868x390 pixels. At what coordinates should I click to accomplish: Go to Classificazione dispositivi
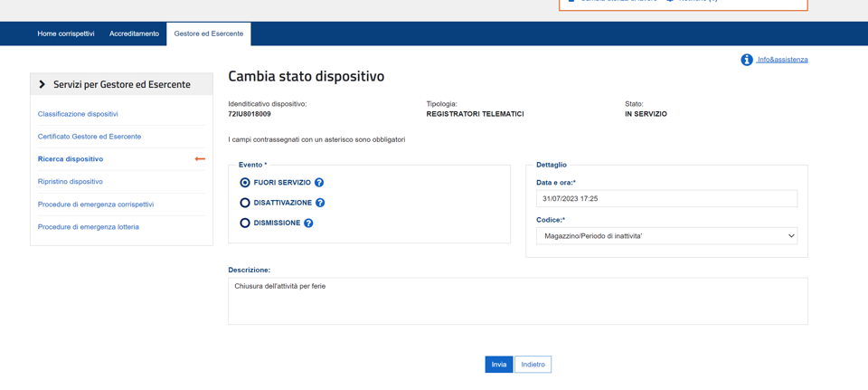[x=78, y=114]
